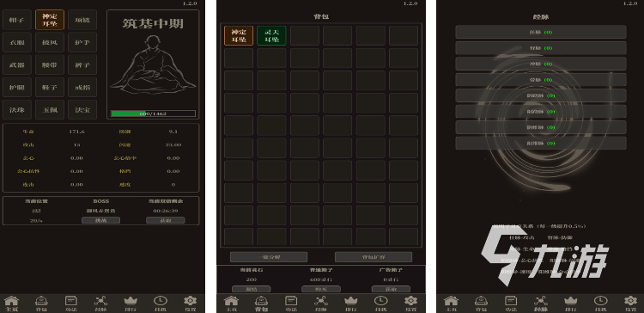Open the 阳维脉 (0) meridian row
The width and height of the screenshot is (644, 313).
coord(541,143)
